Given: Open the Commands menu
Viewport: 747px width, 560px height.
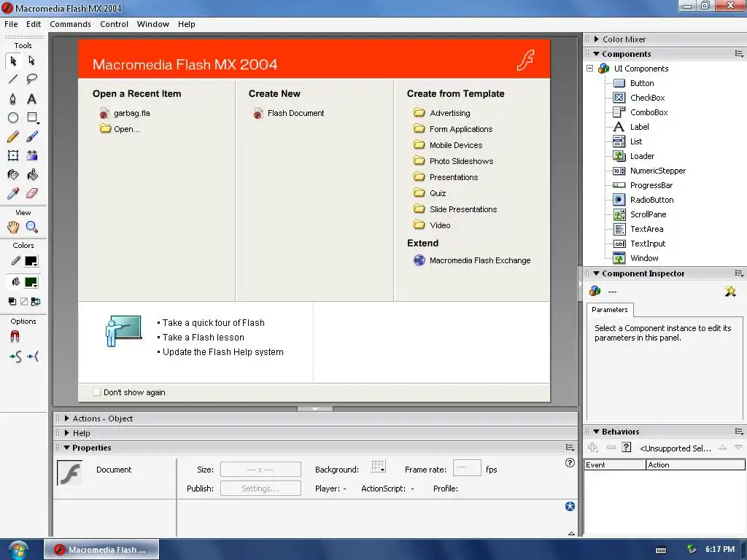Looking at the screenshot, I should click(x=70, y=24).
